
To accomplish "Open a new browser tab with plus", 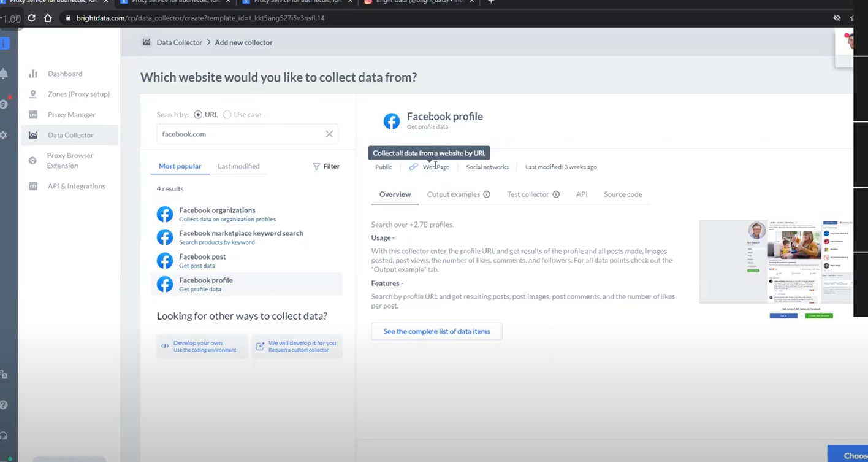I will [x=491, y=2].
